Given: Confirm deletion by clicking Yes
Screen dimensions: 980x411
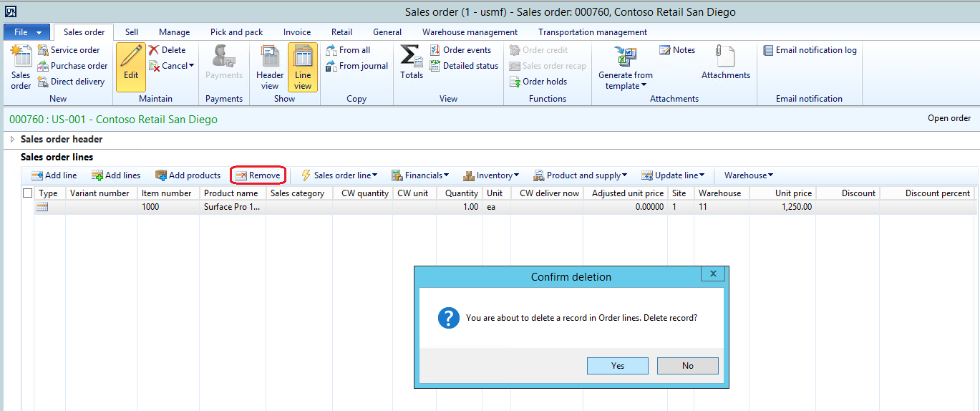Looking at the screenshot, I should (x=617, y=366).
